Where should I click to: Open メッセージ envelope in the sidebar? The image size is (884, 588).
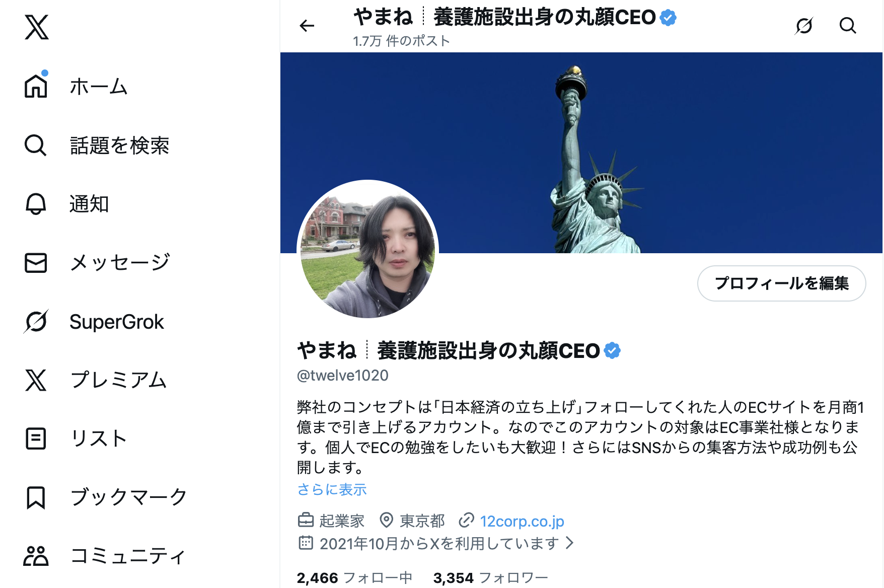coord(36,263)
